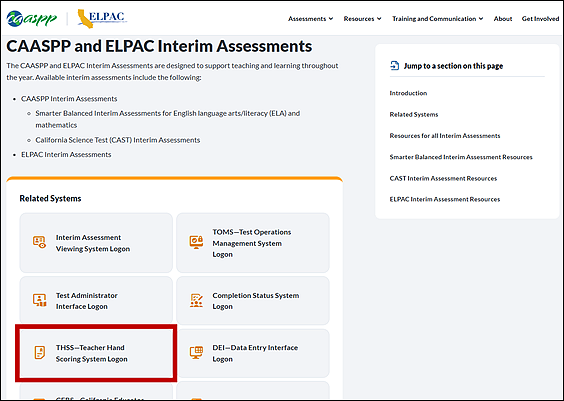Go to Smarter Balanced Interim Assessment Resources
564x401 pixels.
click(x=461, y=157)
